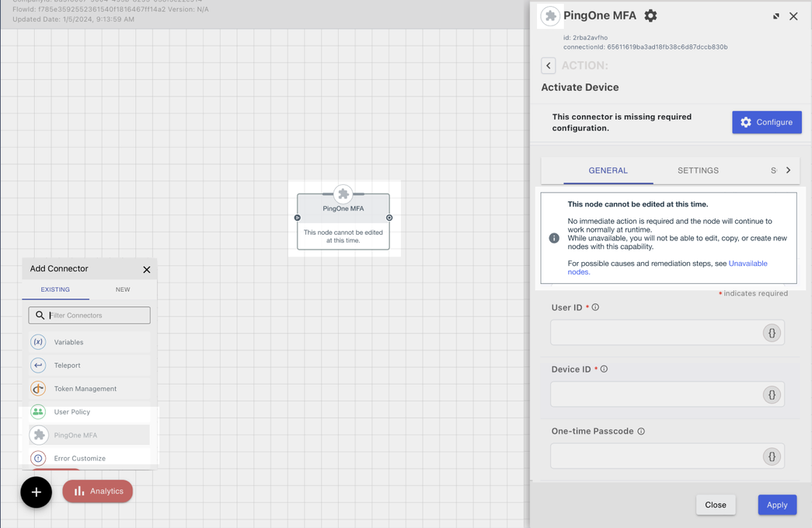Close the PingOne MFA side panel
This screenshot has height=528, width=812.
point(793,16)
